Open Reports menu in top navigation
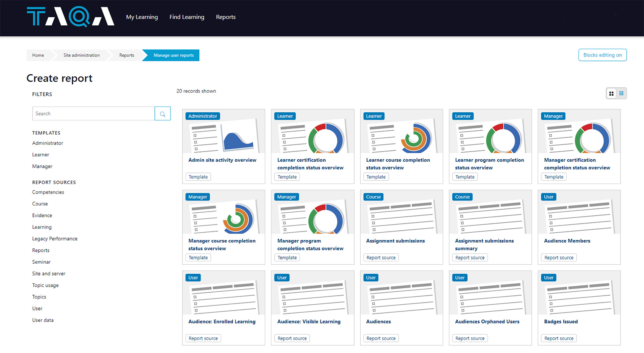This screenshot has width=644, height=353. point(226,17)
